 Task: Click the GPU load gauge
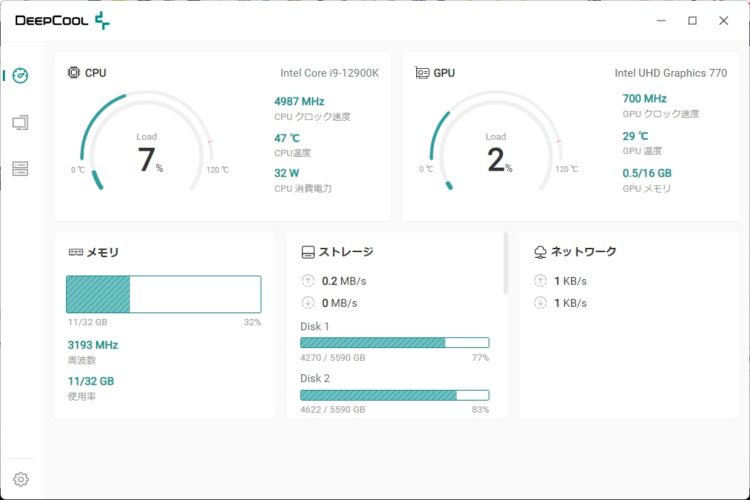(x=496, y=145)
